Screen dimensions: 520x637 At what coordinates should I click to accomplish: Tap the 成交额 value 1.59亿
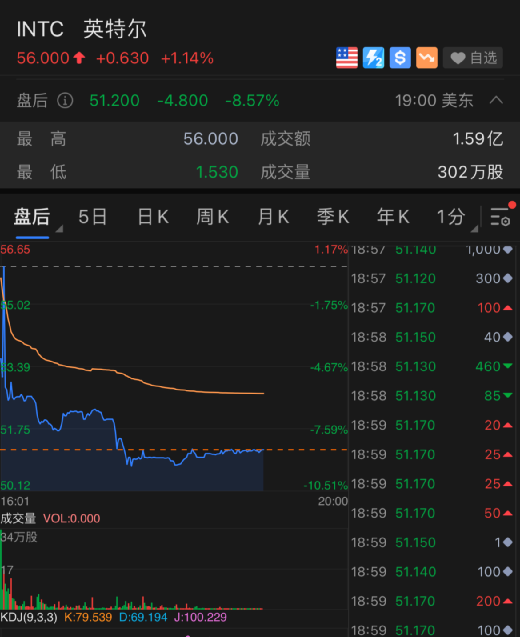478,139
